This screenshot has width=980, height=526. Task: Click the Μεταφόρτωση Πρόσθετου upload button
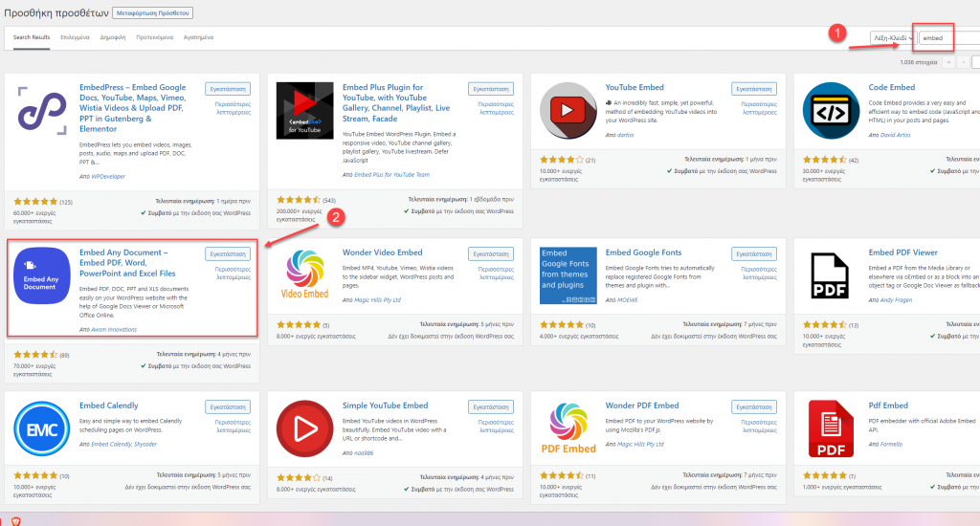pos(152,13)
